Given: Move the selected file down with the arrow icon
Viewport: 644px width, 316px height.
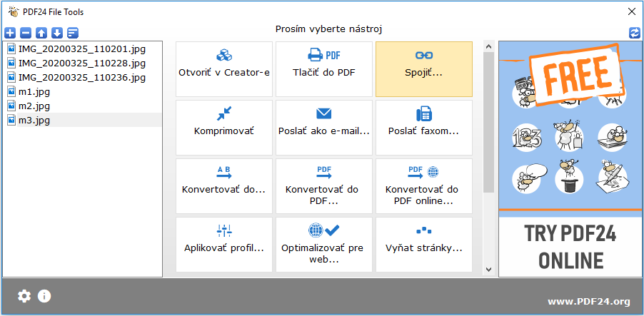Looking at the screenshot, I should (x=57, y=33).
